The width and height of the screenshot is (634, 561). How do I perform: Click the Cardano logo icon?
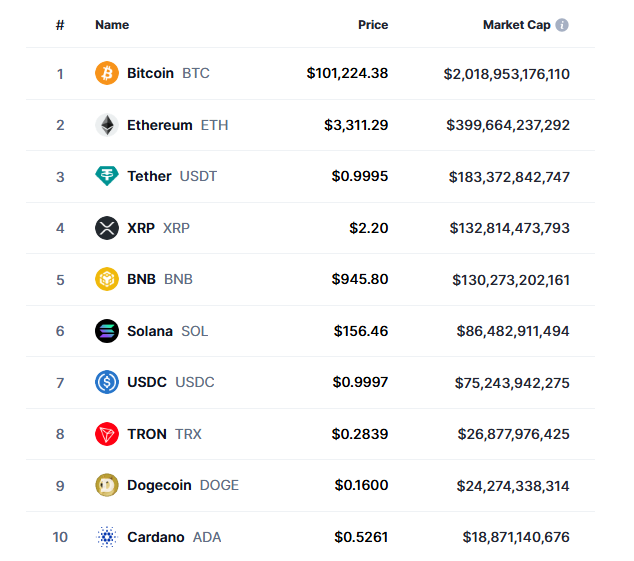tap(107, 537)
